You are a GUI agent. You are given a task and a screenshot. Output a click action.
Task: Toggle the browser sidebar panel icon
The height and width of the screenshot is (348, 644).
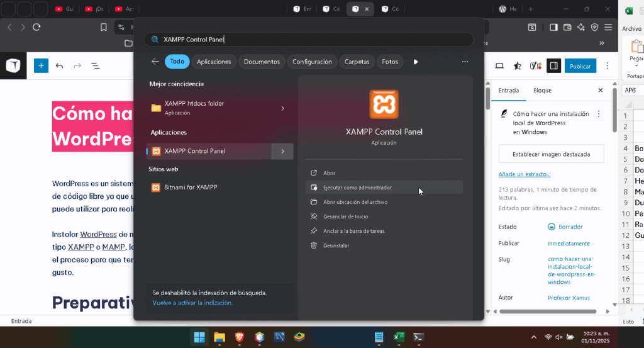[553, 27]
